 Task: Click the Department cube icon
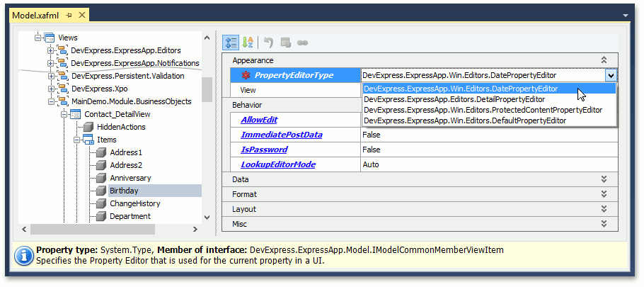pos(101,216)
